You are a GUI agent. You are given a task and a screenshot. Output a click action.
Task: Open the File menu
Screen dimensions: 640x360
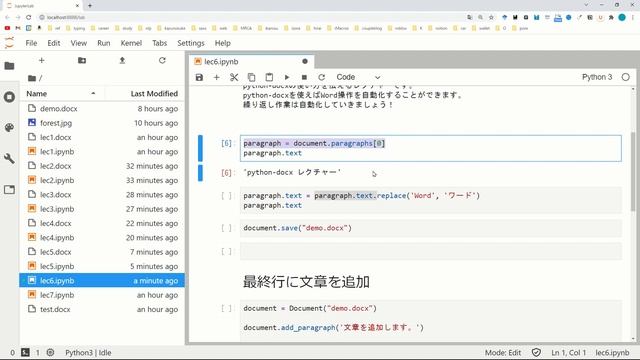(x=31, y=43)
